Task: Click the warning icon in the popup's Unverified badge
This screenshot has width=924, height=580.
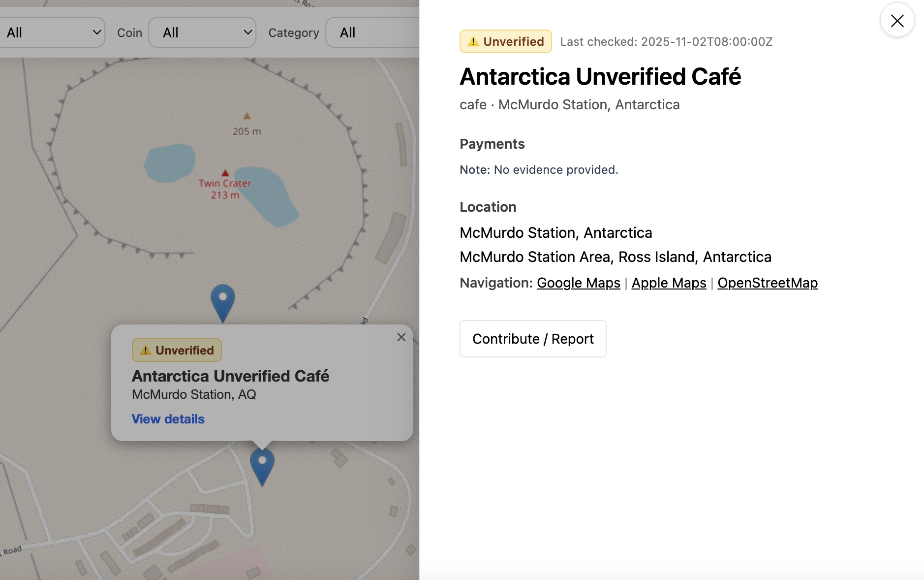Action: point(146,351)
